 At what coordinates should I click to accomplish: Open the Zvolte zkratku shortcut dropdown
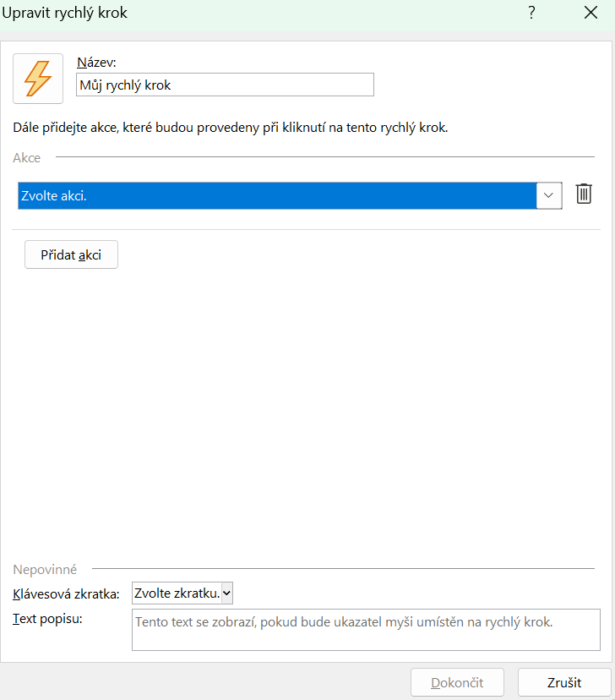point(182,593)
